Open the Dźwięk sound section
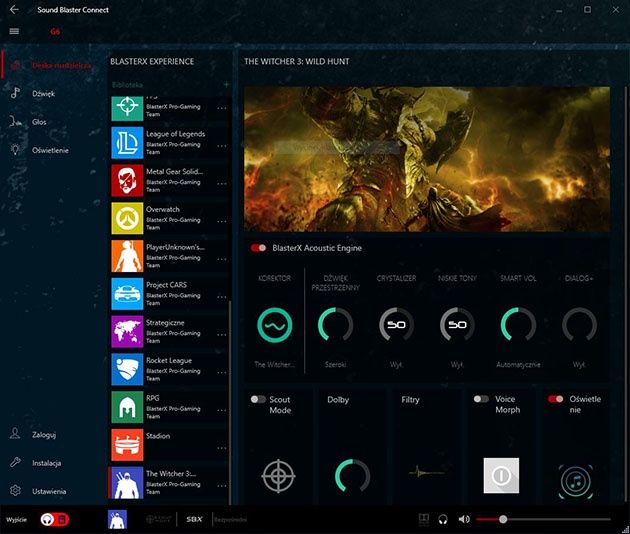Viewport: 630px width, 534px height. 43,94
